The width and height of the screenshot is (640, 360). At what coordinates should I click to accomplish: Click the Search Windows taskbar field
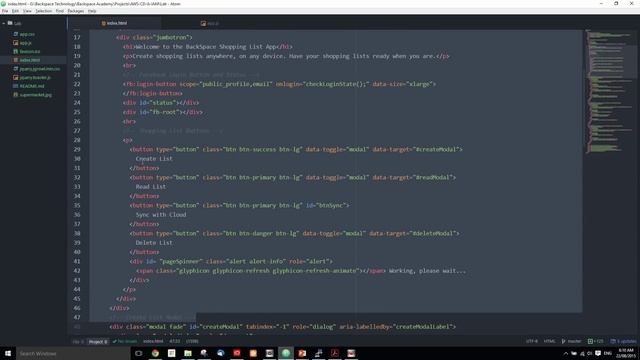(x=73, y=353)
